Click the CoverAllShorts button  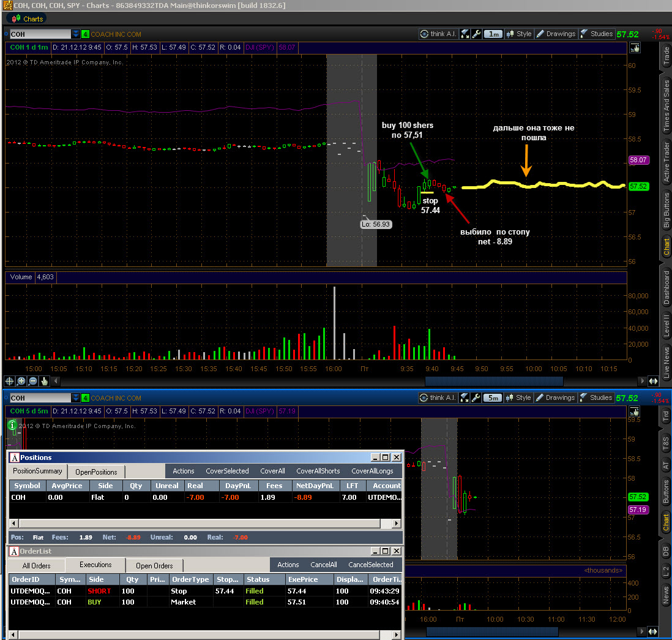[x=318, y=471]
